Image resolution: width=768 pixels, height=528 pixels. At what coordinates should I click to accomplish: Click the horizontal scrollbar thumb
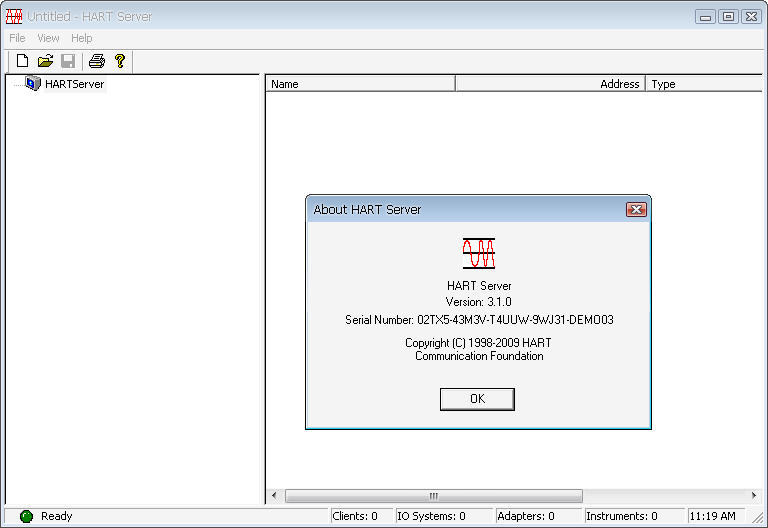(x=434, y=496)
